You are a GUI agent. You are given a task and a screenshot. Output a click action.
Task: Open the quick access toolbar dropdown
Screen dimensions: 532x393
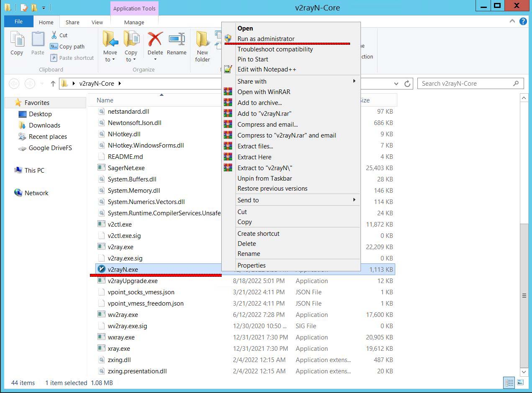(43, 8)
